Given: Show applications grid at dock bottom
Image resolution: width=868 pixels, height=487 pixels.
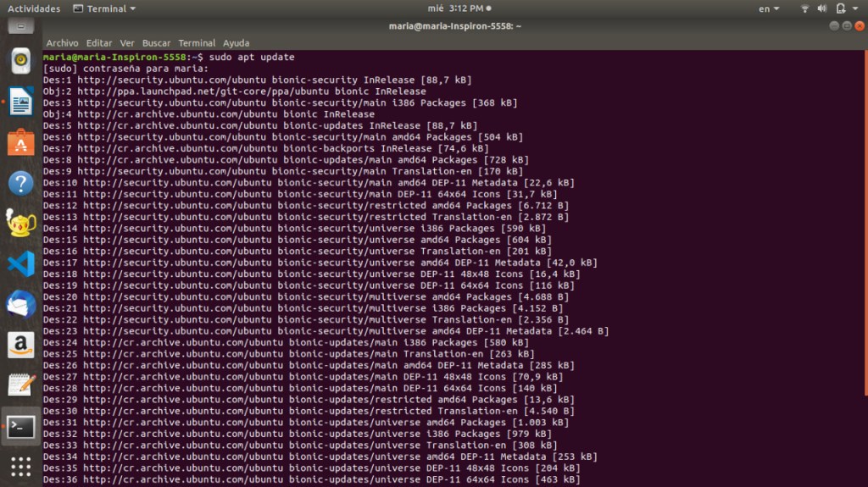Looking at the screenshot, I should 20,467.
